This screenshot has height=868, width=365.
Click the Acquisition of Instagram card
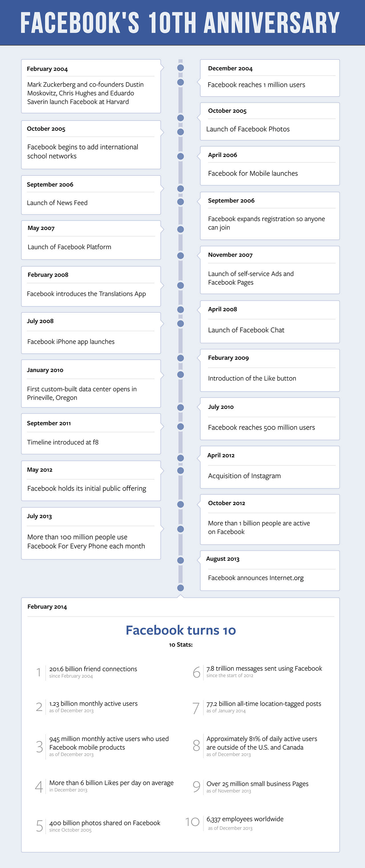pyautogui.click(x=270, y=467)
